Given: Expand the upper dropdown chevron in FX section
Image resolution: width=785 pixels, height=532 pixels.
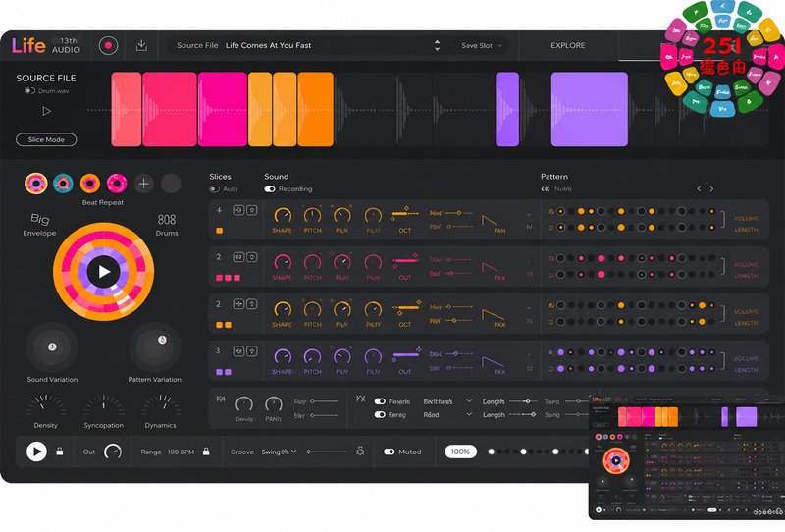Looking at the screenshot, I should [469, 401].
